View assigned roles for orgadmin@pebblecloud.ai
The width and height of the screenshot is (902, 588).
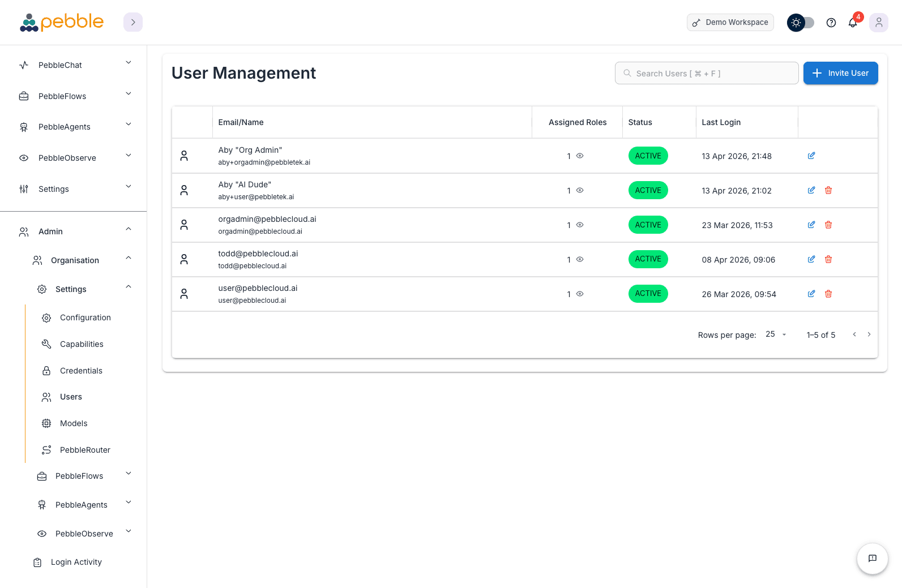point(580,225)
